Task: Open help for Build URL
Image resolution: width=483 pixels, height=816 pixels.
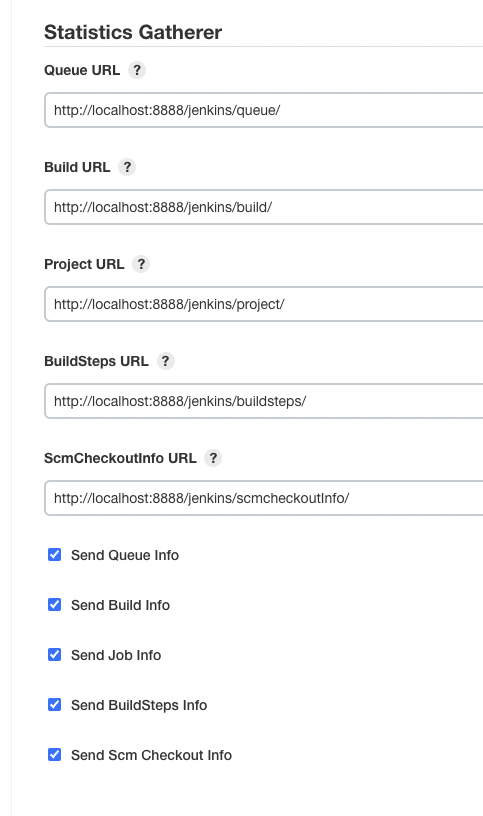Action: point(127,167)
